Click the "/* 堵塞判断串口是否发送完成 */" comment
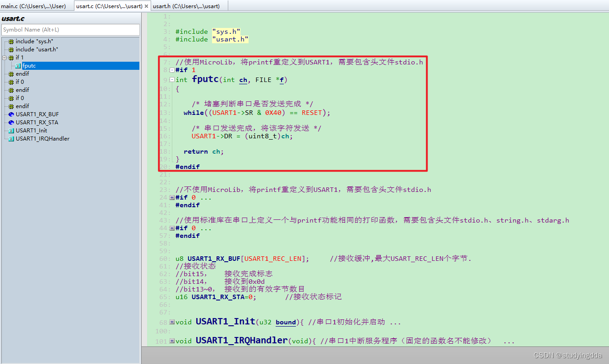 tap(252, 104)
